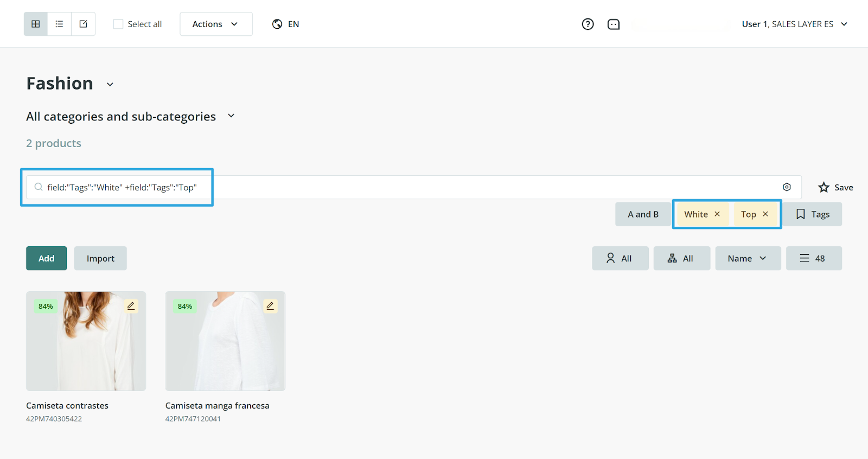Open the help question mark icon
This screenshot has width=868, height=459.
click(588, 24)
